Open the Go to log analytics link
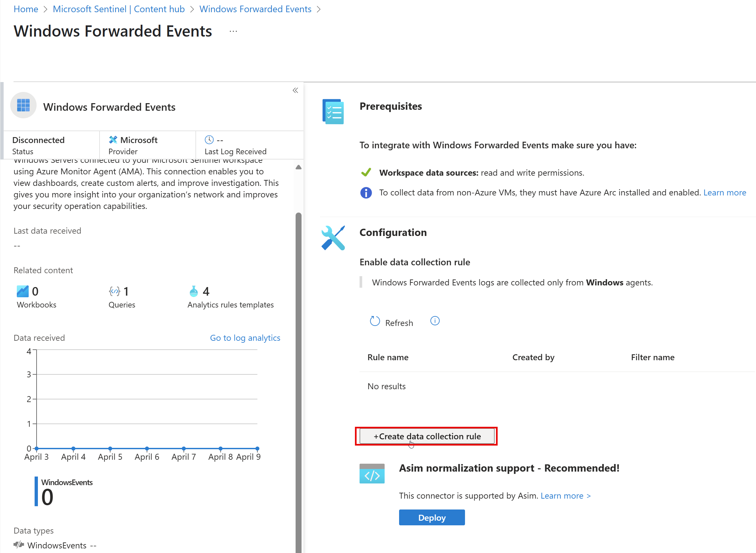Screen dimensions: 756x553 [x=245, y=338]
